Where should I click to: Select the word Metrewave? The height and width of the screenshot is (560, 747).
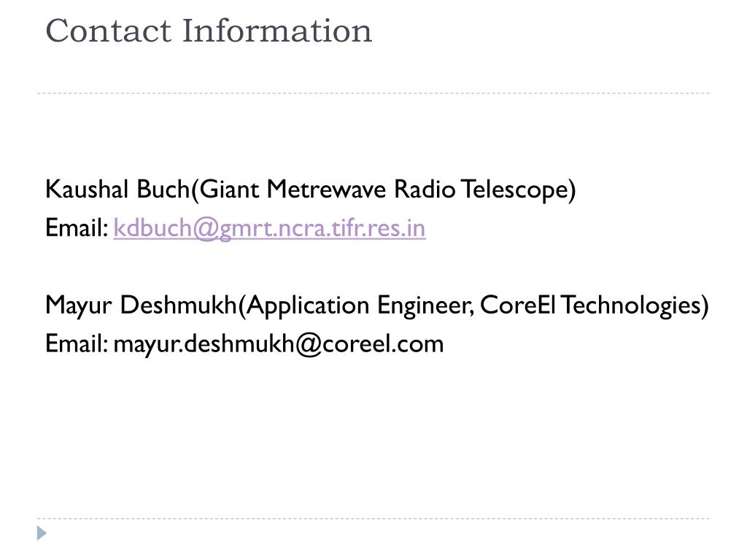click(326, 189)
